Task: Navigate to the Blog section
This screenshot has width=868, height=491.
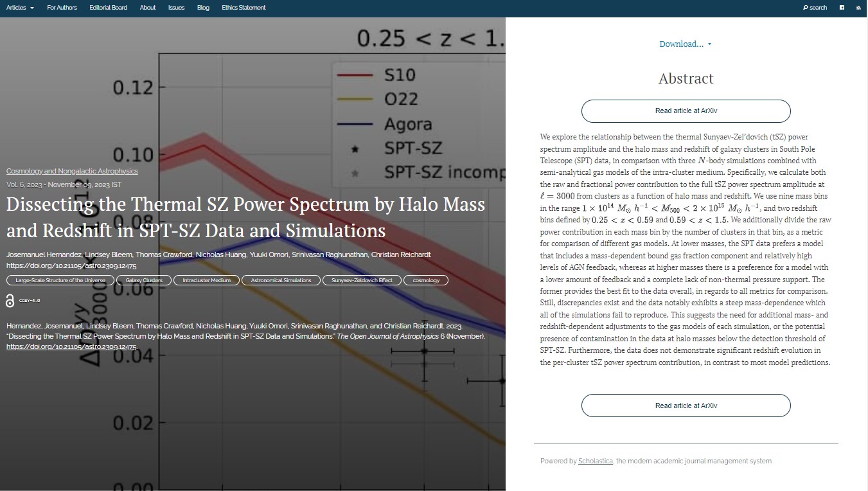Action: (203, 8)
